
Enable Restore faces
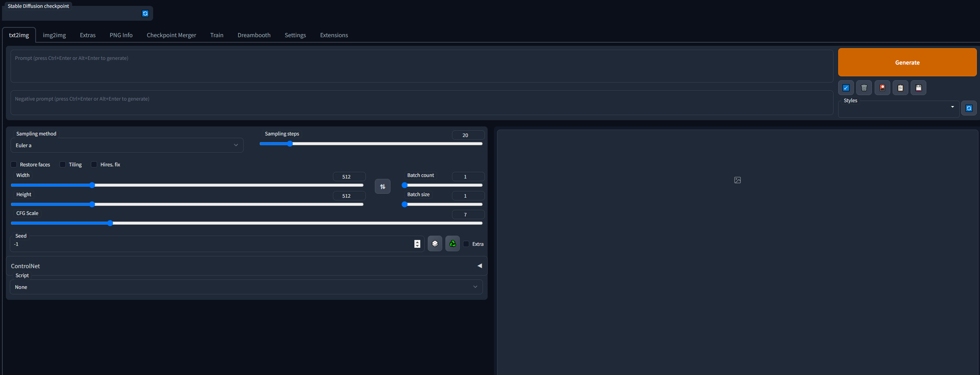click(14, 164)
